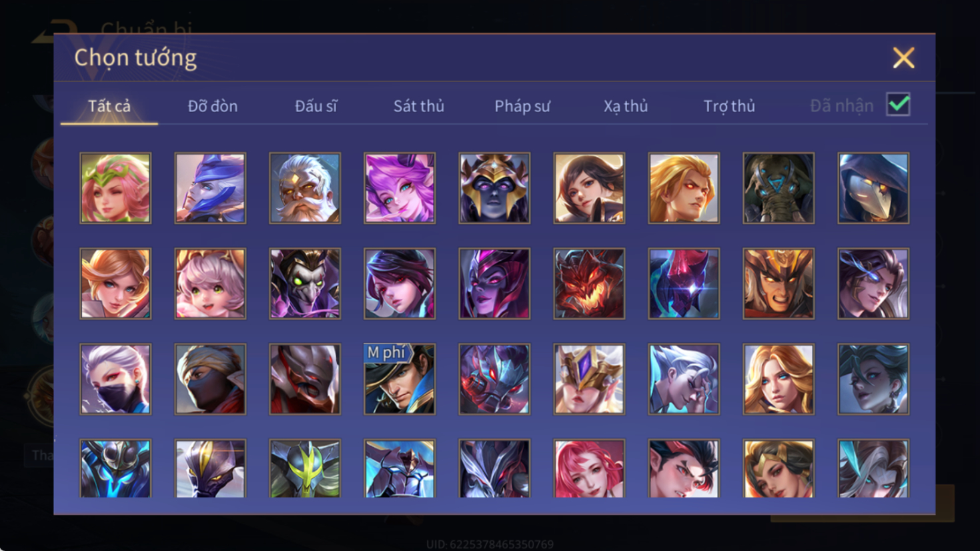Switch to 'Xạ thủ' category
Screen dimensions: 980x551
coord(626,106)
